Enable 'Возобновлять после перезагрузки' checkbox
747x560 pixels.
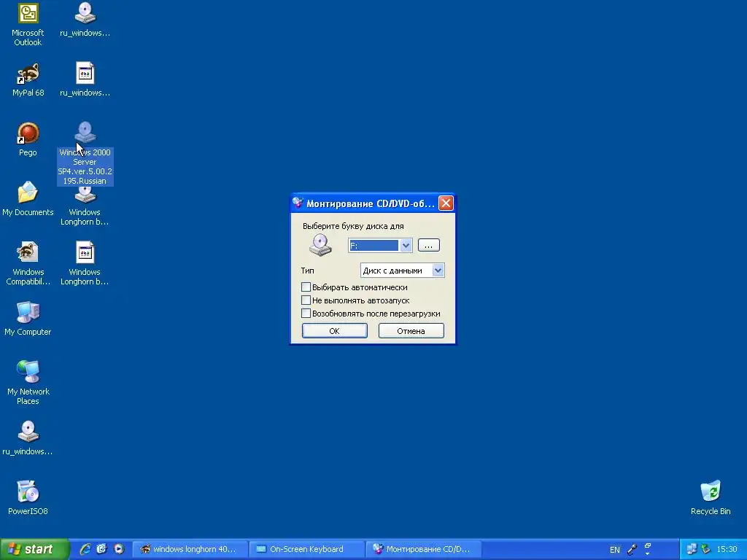click(306, 314)
